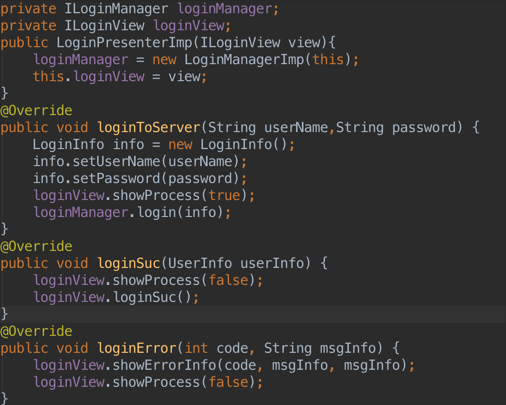
Task: Click loginView.loginSuc() call
Action: click(116, 297)
